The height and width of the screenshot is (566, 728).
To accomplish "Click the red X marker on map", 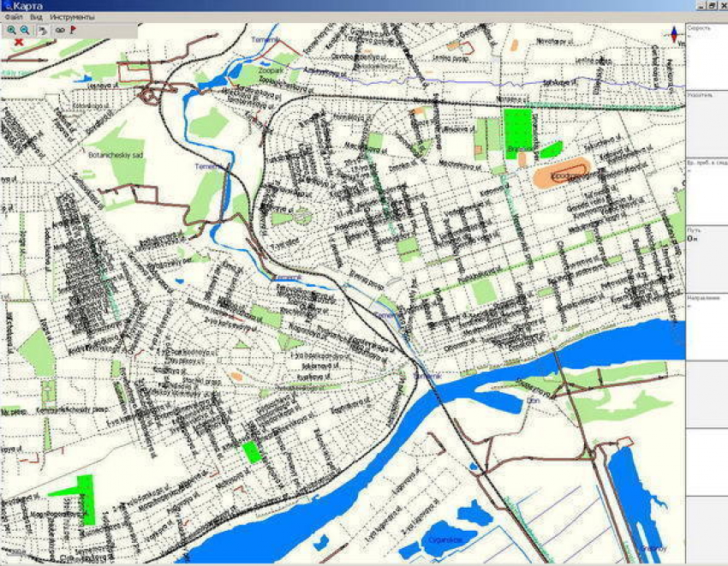I will coord(18,41).
